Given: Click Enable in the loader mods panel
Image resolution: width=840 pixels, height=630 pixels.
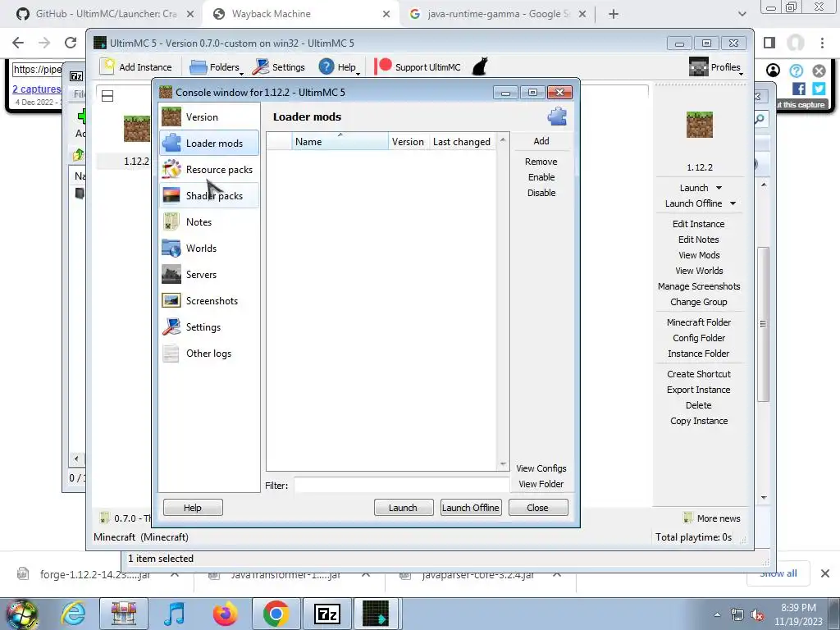Looking at the screenshot, I should click(x=541, y=177).
